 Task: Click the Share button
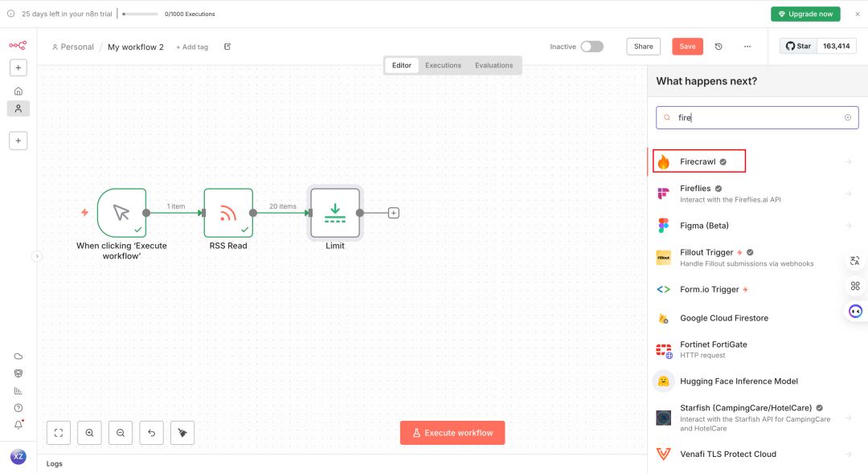643,47
